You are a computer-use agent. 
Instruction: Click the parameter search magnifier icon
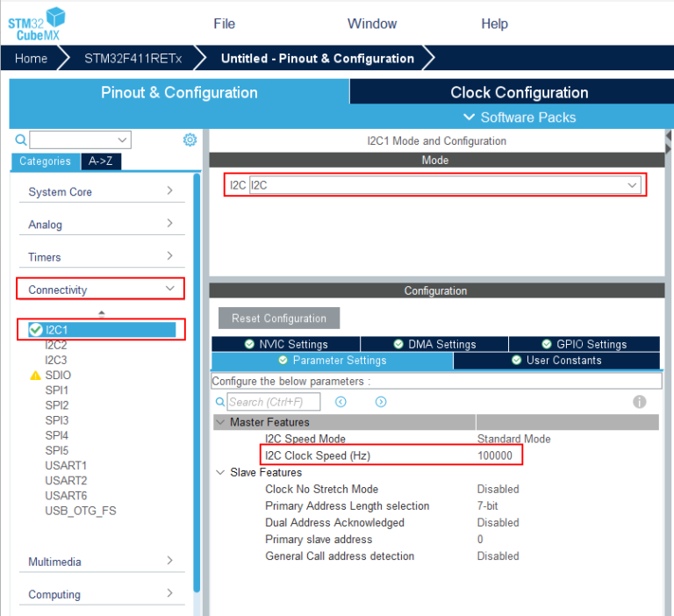(x=219, y=402)
